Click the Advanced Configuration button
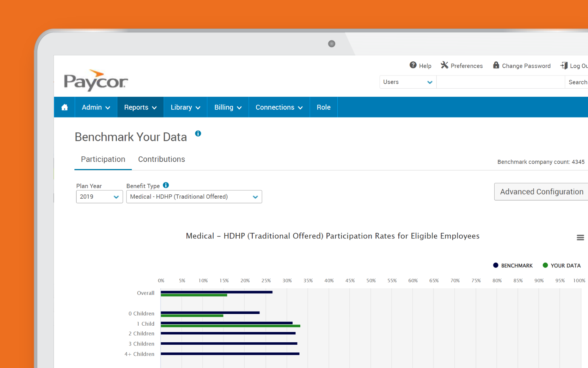 tap(541, 192)
